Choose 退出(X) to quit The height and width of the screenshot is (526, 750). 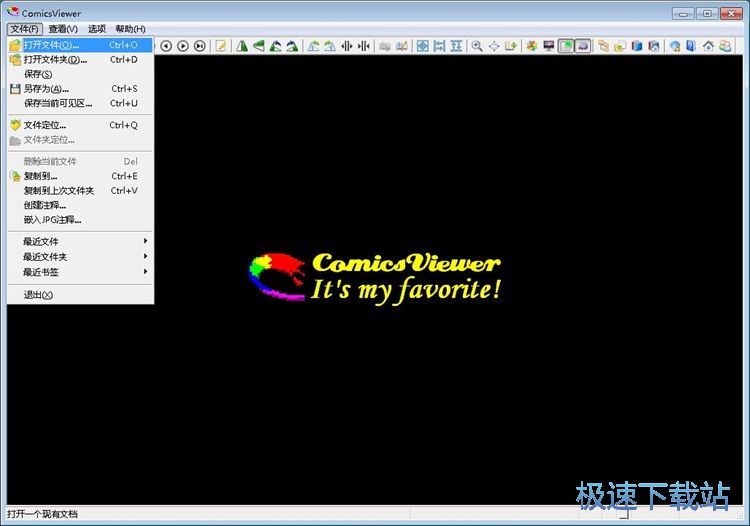point(80,295)
